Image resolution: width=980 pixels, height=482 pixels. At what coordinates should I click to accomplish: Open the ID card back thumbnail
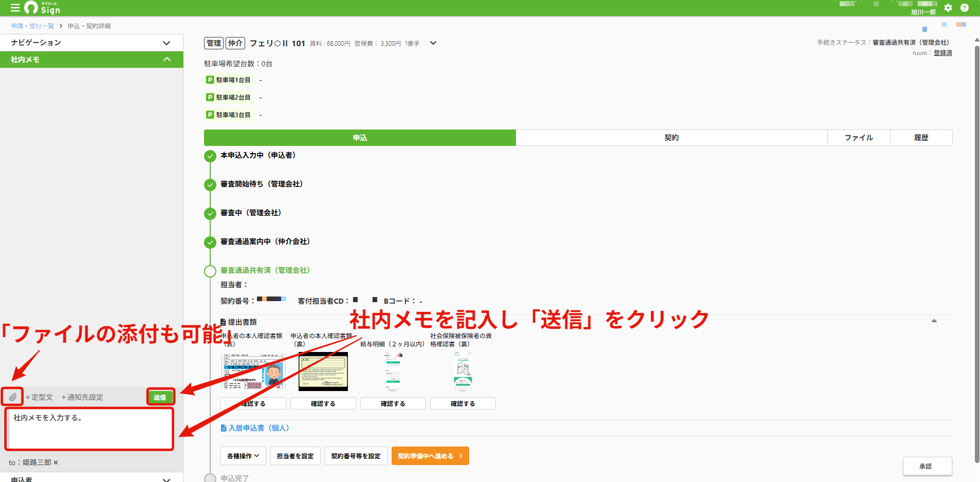(323, 372)
